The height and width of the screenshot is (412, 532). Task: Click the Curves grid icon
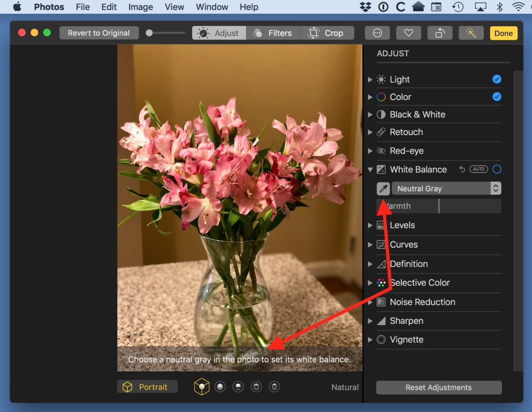click(x=381, y=245)
